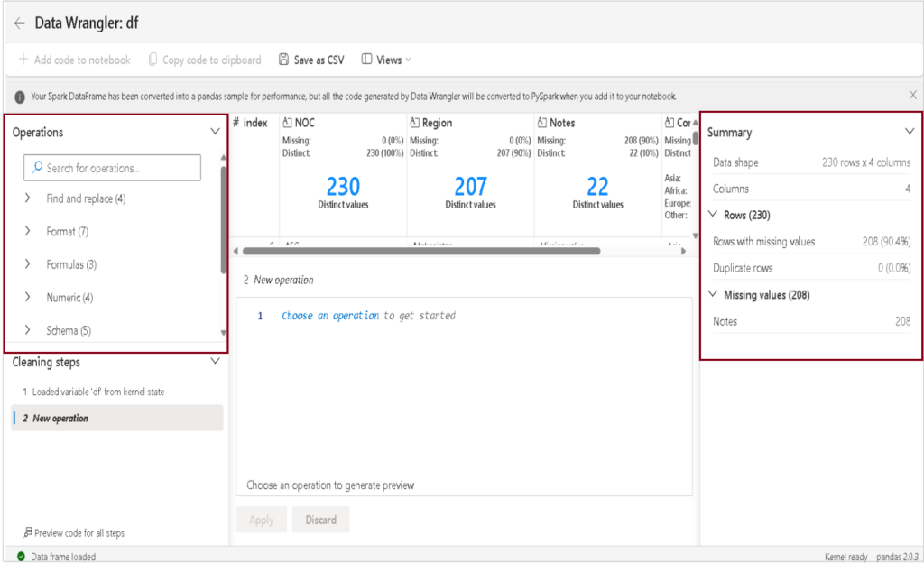
Task: Click the back arrow beside Data Wrangler title
Action: (19, 23)
